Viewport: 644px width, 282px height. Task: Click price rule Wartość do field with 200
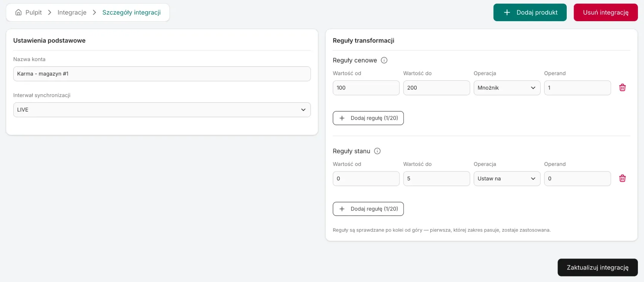[x=436, y=88]
